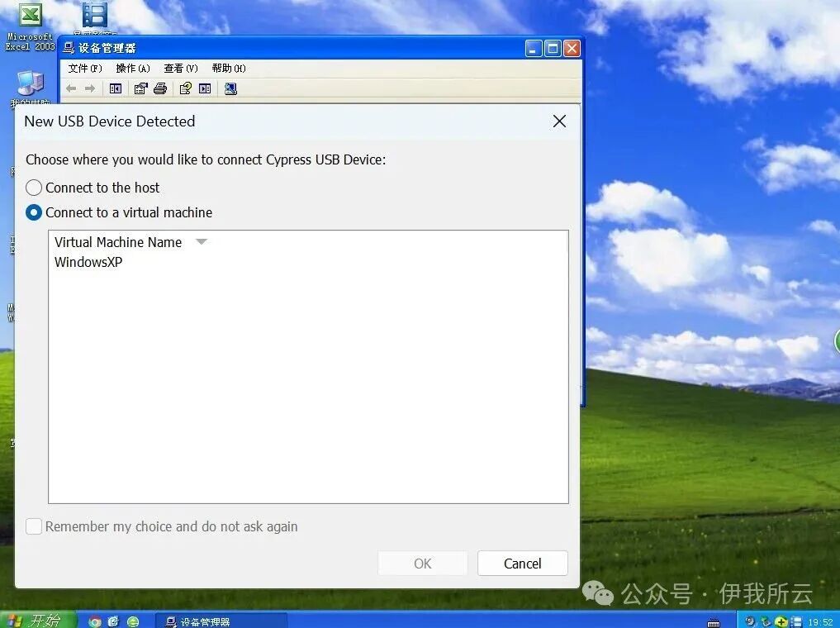Click the 19:52 clock in system tray
Screen dimensions: 840x628
tap(820, 622)
